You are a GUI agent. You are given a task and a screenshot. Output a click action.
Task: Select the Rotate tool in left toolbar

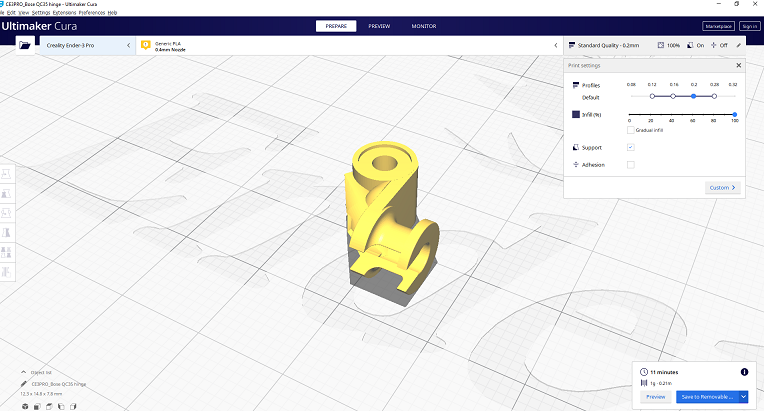coord(6,211)
